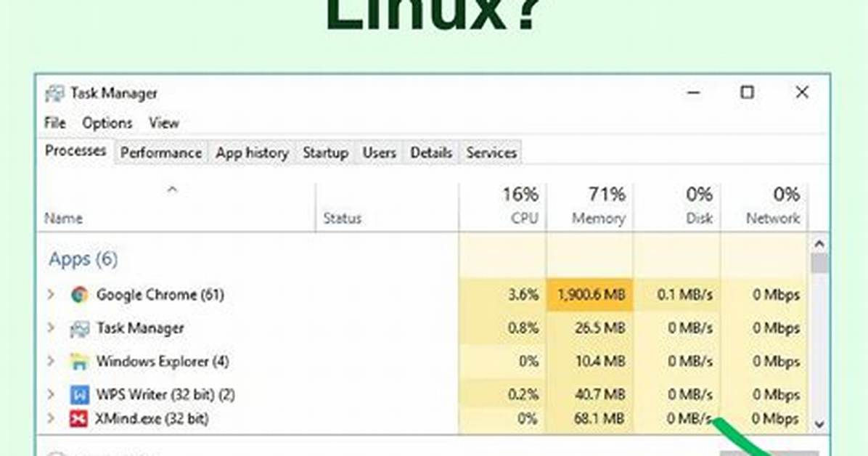Viewport: 868px width, 456px height.
Task: Sort by the Status column header
Action: [x=387, y=206]
